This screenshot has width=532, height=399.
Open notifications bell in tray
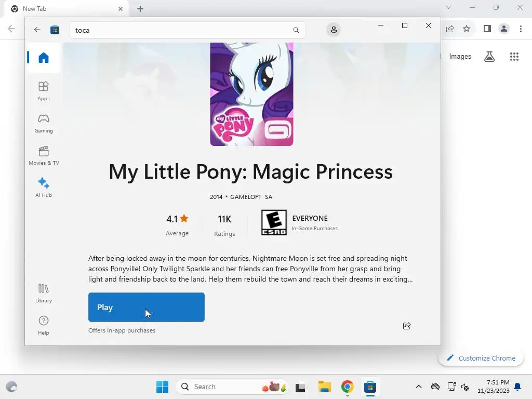518,387
